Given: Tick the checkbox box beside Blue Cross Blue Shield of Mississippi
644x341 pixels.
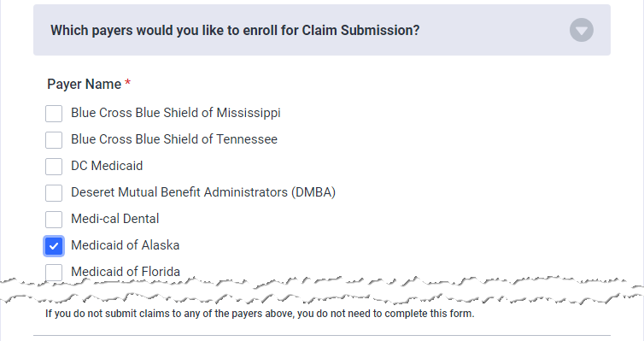Looking at the screenshot, I should coord(54,114).
